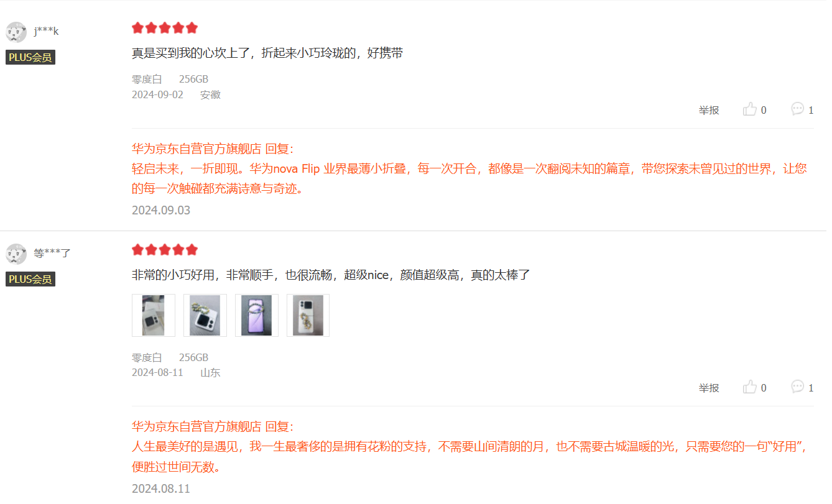The image size is (832, 504).
Task: Report the review from 安徽
Action: tap(709, 110)
